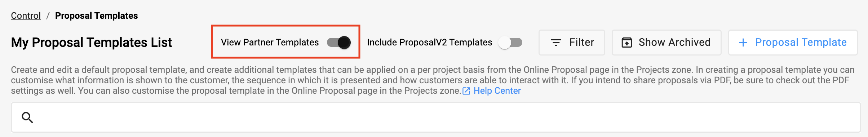The image size is (868, 137).
Task: Click the Include ProposalV2 Templates label
Action: click(429, 43)
